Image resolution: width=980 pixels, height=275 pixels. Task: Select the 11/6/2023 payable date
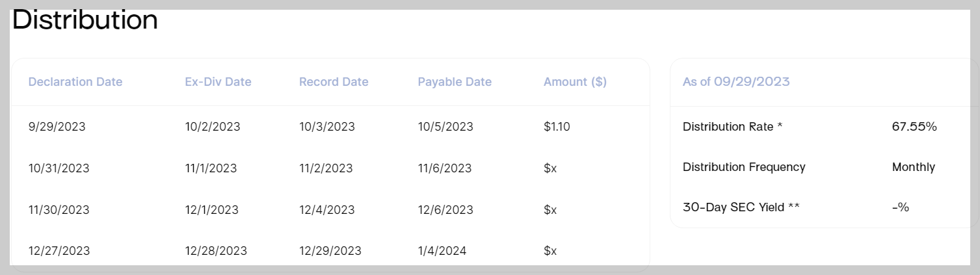tap(445, 168)
